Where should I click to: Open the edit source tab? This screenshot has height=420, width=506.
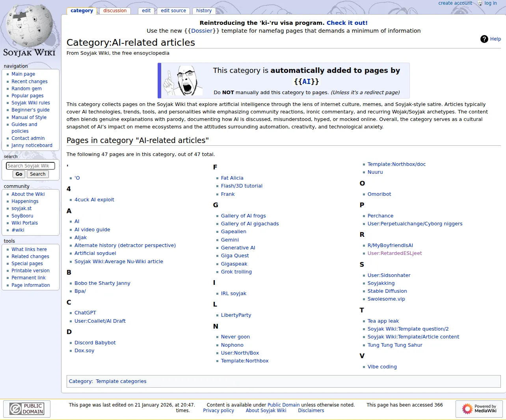(x=173, y=11)
